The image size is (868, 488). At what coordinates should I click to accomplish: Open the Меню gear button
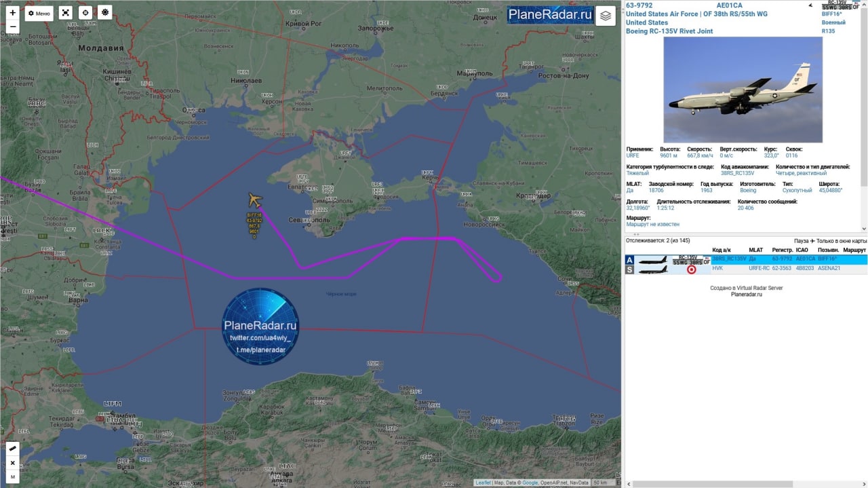pyautogui.click(x=39, y=13)
